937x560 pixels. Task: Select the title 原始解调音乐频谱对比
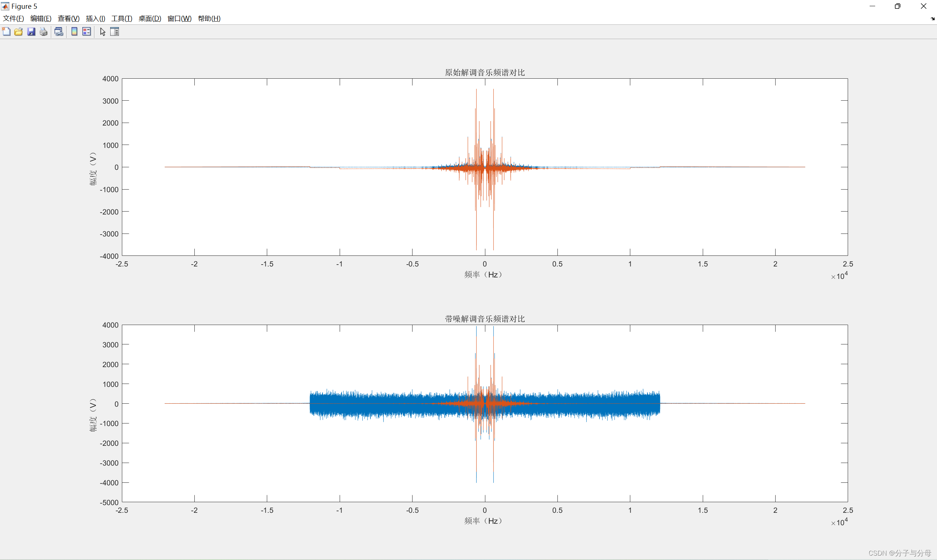tap(485, 72)
